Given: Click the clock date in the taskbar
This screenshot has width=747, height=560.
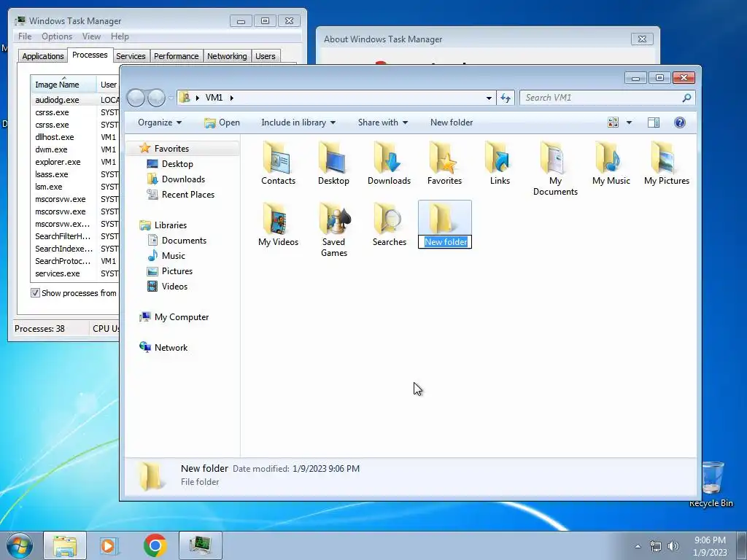Looking at the screenshot, I should pyautogui.click(x=710, y=546).
